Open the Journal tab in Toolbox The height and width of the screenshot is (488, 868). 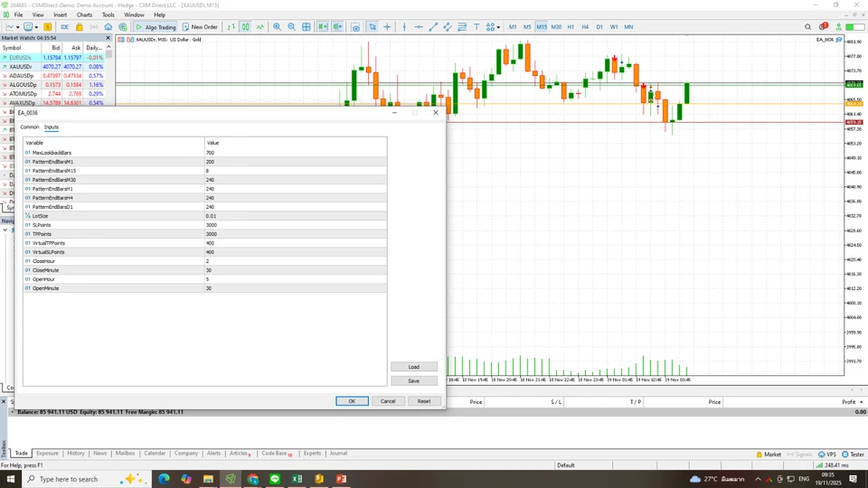[x=338, y=453]
